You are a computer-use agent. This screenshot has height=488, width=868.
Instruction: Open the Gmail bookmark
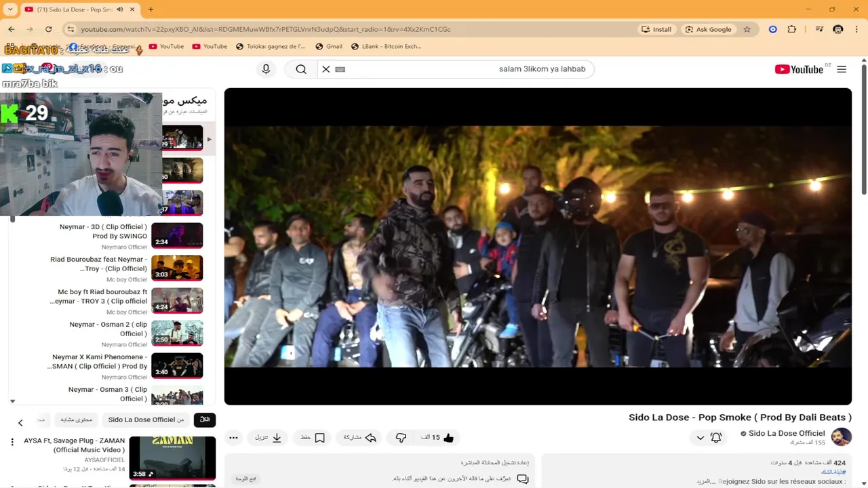point(329,46)
